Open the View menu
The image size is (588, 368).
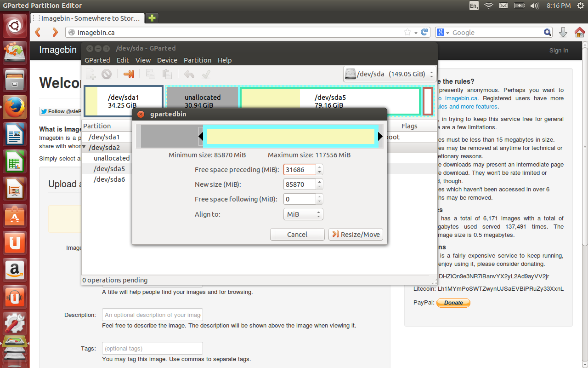click(x=143, y=60)
